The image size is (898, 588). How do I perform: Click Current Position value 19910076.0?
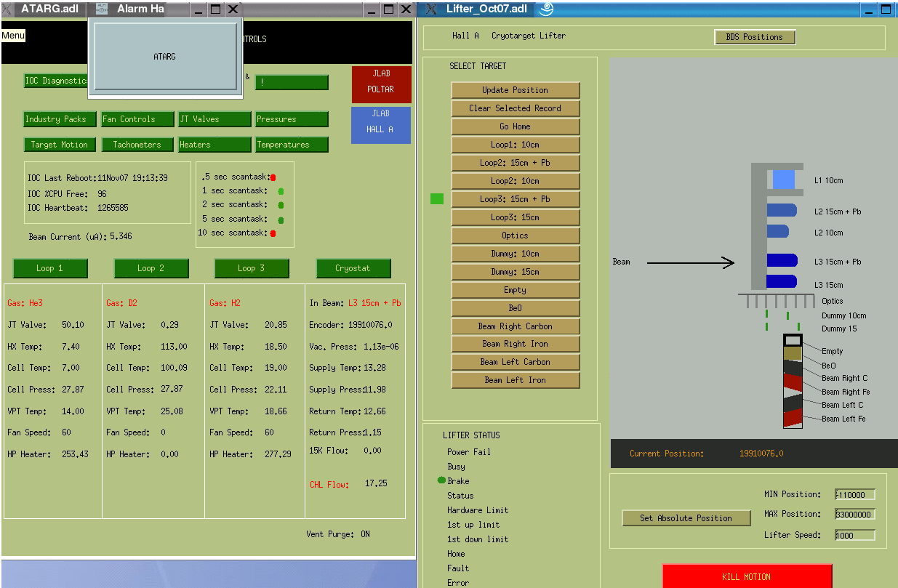click(761, 454)
